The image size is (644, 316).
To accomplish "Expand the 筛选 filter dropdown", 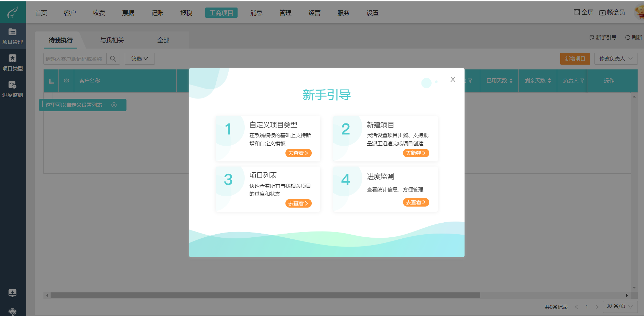I will coord(139,58).
